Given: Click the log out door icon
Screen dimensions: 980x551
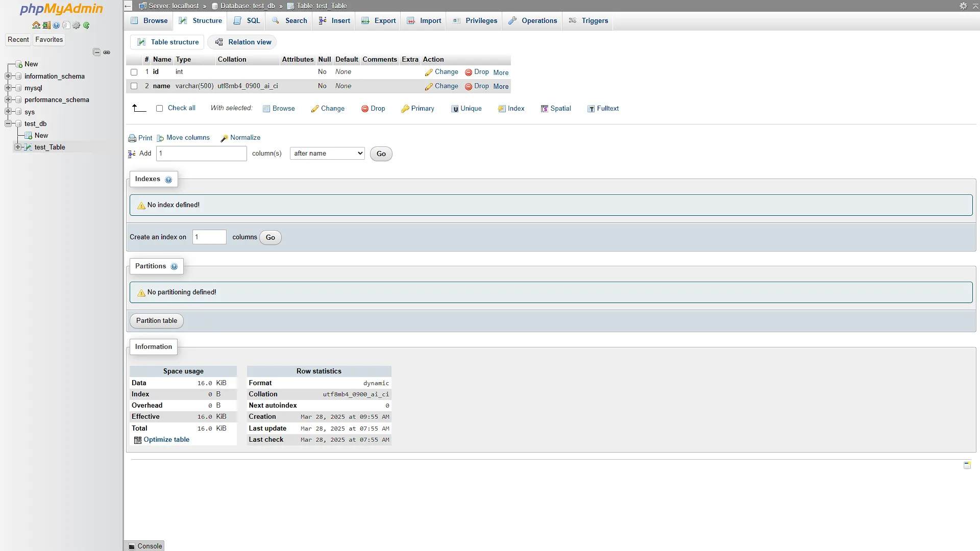Looking at the screenshot, I should [x=46, y=25].
